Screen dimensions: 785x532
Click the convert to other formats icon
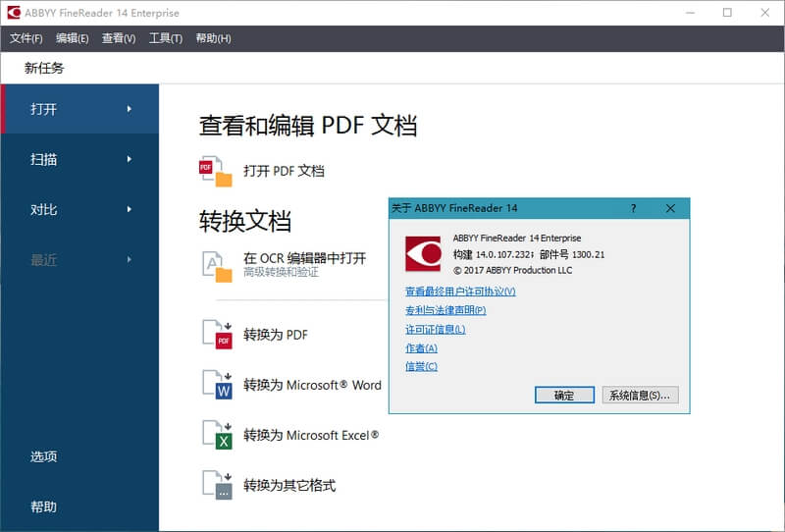(217, 485)
